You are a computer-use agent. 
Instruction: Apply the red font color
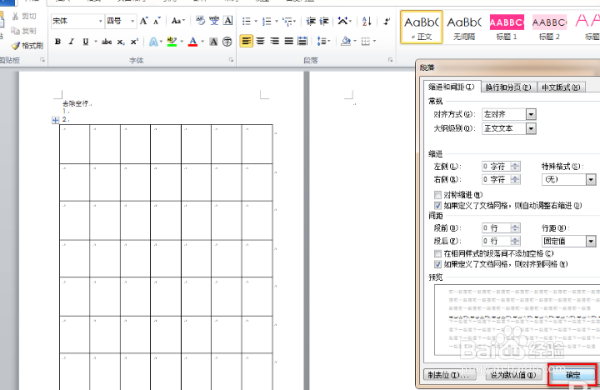click(193, 41)
